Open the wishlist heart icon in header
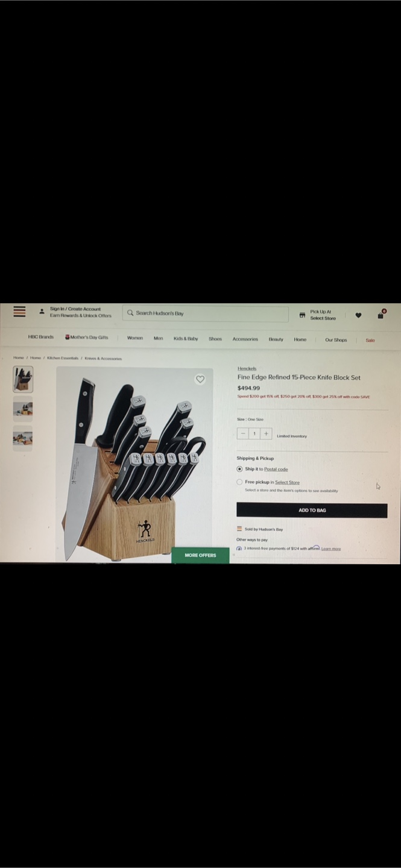 (358, 315)
